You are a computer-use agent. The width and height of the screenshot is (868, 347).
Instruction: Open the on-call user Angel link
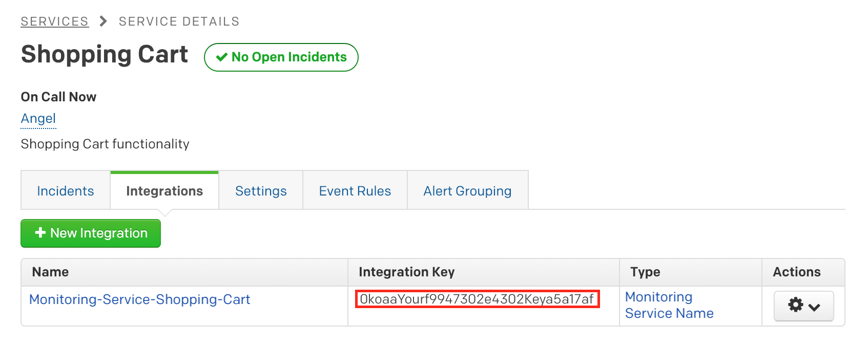(x=38, y=119)
